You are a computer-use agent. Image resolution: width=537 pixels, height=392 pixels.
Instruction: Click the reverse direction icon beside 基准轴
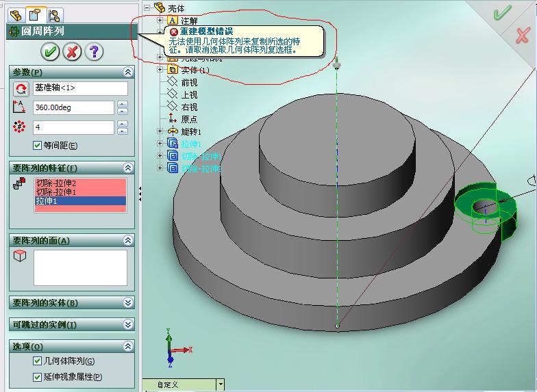click(21, 89)
